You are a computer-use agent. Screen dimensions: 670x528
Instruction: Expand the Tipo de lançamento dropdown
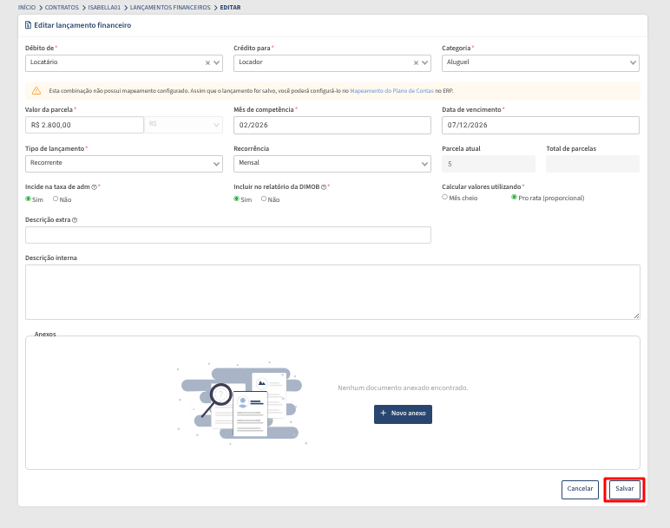tap(124, 164)
